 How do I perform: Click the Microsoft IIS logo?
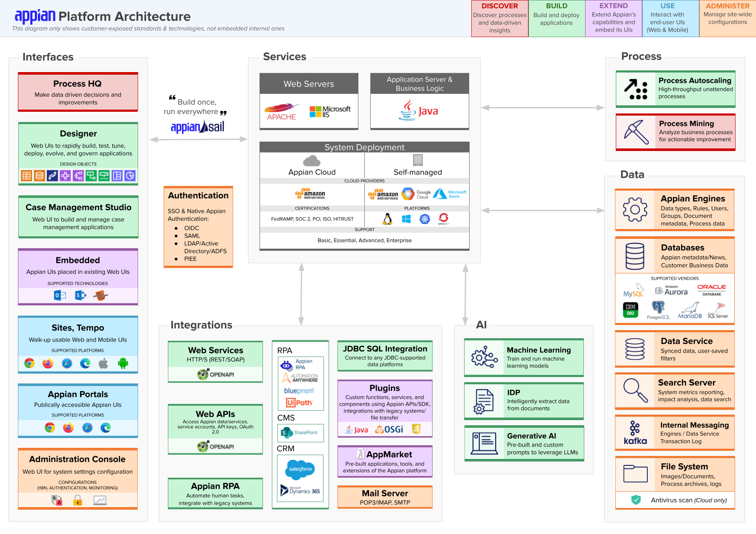click(330, 112)
